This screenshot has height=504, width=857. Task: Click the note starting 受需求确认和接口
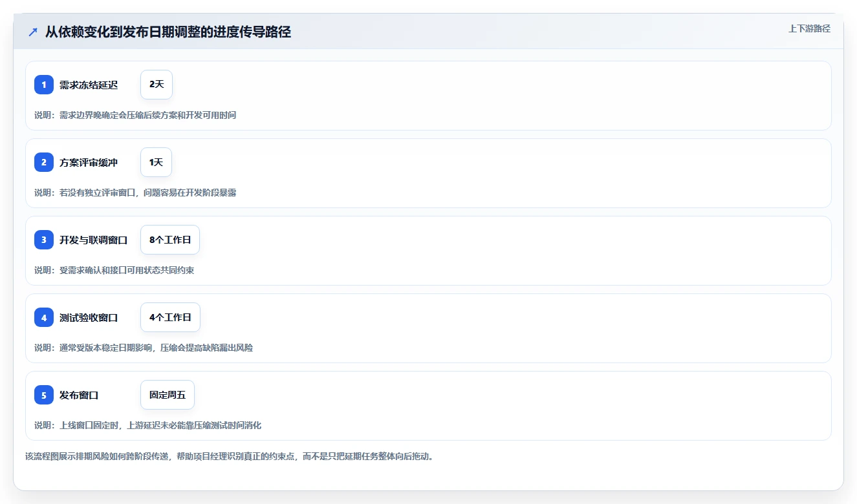(x=114, y=270)
